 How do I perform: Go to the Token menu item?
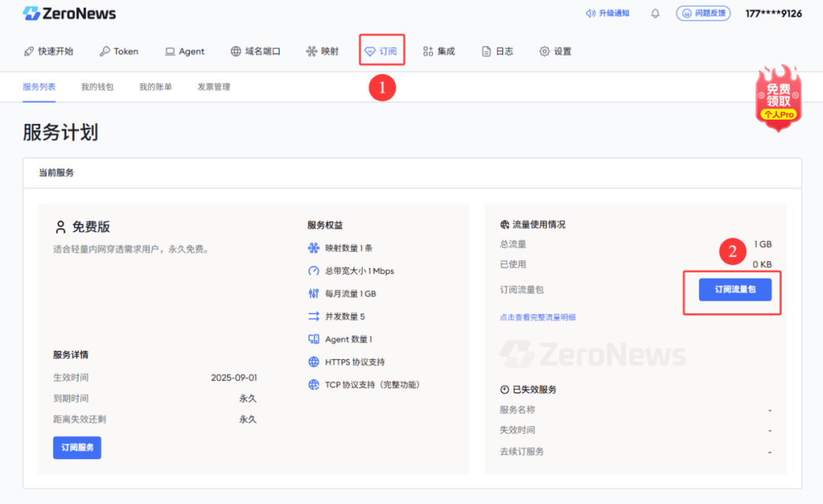point(119,52)
